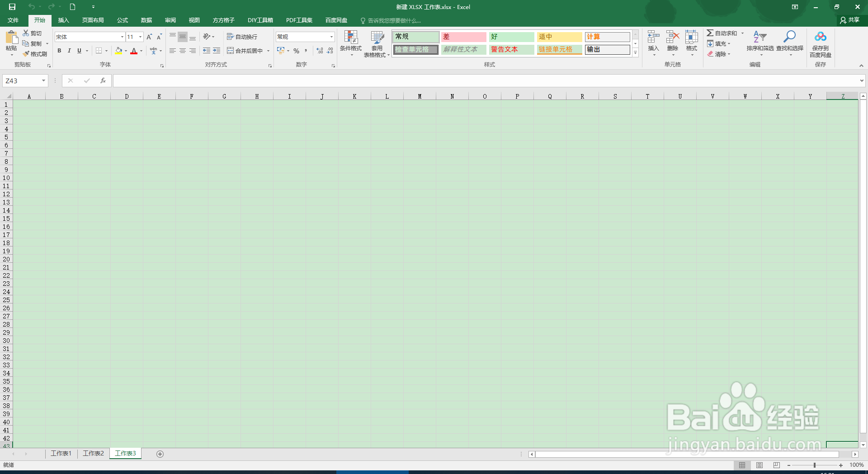Switch to Normal view in status bar

742,465
